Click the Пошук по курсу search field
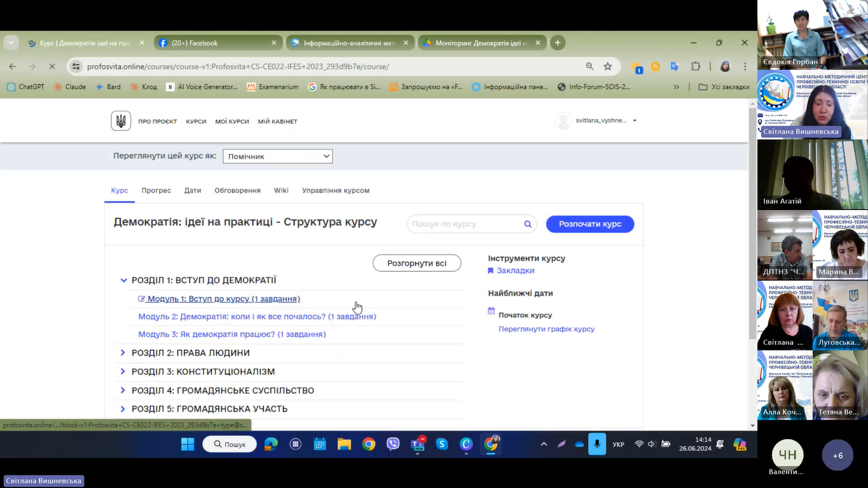This screenshot has height=488, width=868. coord(465,224)
